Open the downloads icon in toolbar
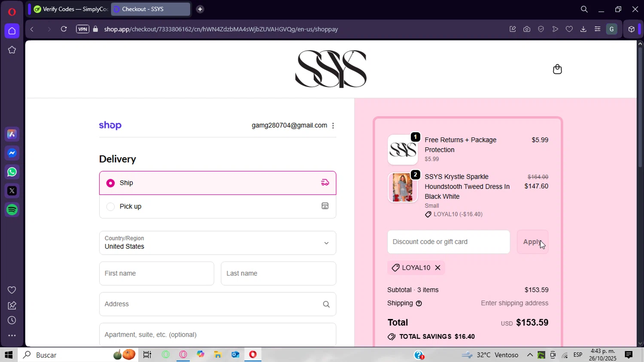Screen dimensions: 644x362 pyautogui.click(x=583, y=29)
